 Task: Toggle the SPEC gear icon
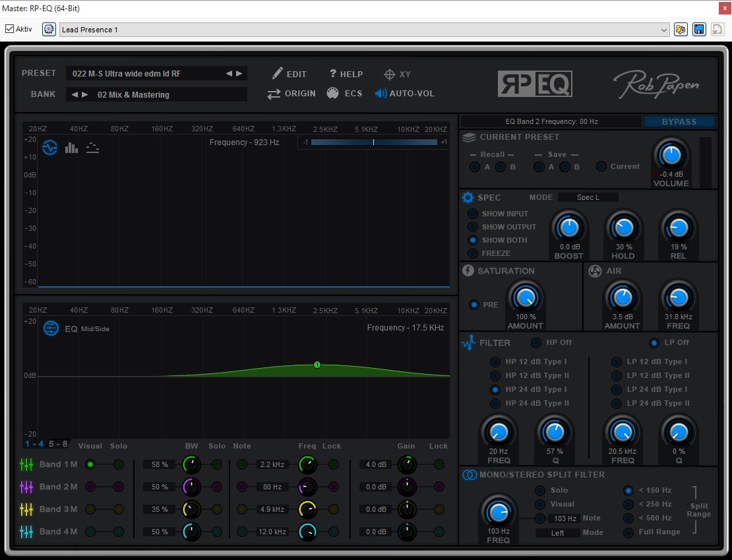pyautogui.click(x=468, y=198)
